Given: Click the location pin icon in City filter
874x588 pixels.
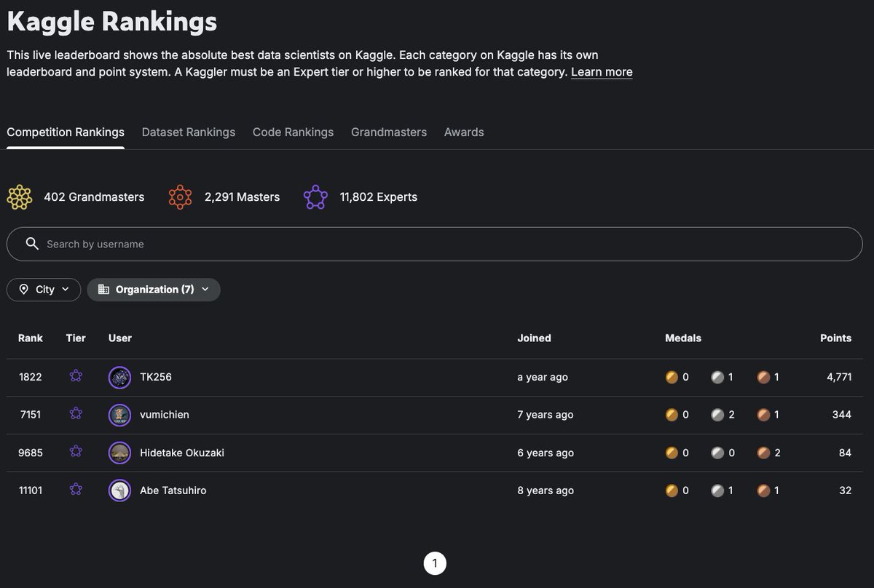Looking at the screenshot, I should pos(23,289).
